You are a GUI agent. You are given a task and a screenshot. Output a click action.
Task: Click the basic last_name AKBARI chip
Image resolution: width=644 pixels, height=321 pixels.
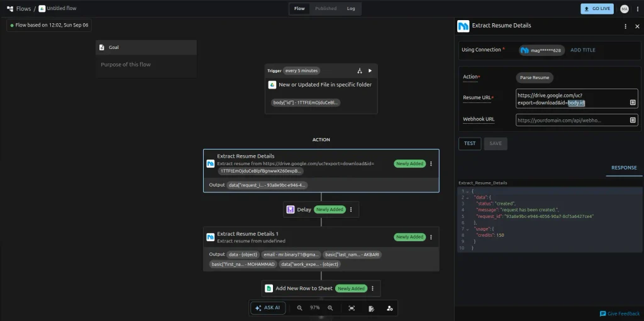pos(352,254)
